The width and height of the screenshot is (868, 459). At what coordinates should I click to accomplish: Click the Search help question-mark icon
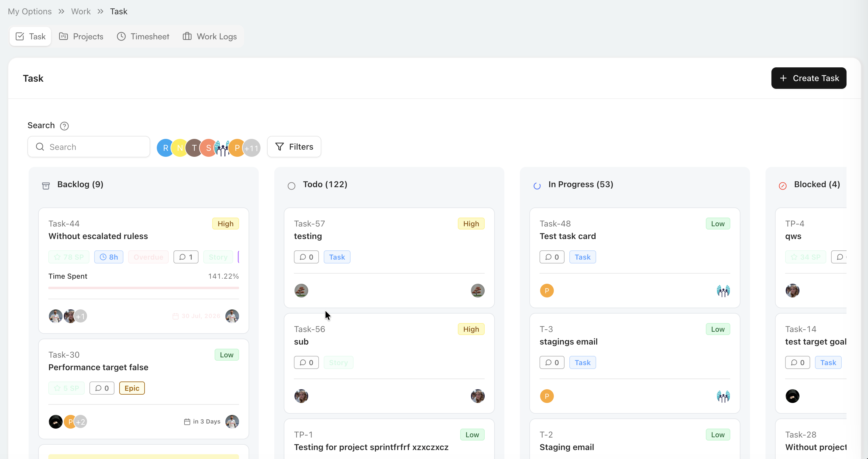tap(64, 126)
